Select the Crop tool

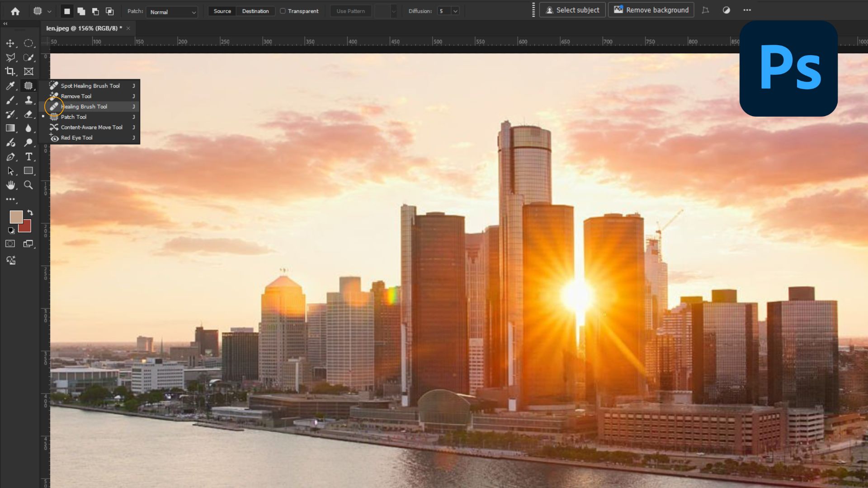[x=10, y=71]
